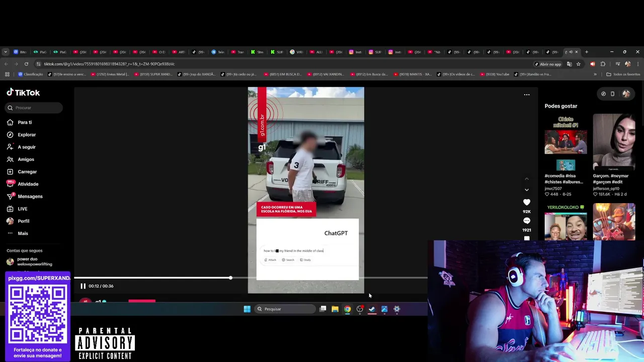Open the Classificação bookmark

pyautogui.click(x=30, y=74)
